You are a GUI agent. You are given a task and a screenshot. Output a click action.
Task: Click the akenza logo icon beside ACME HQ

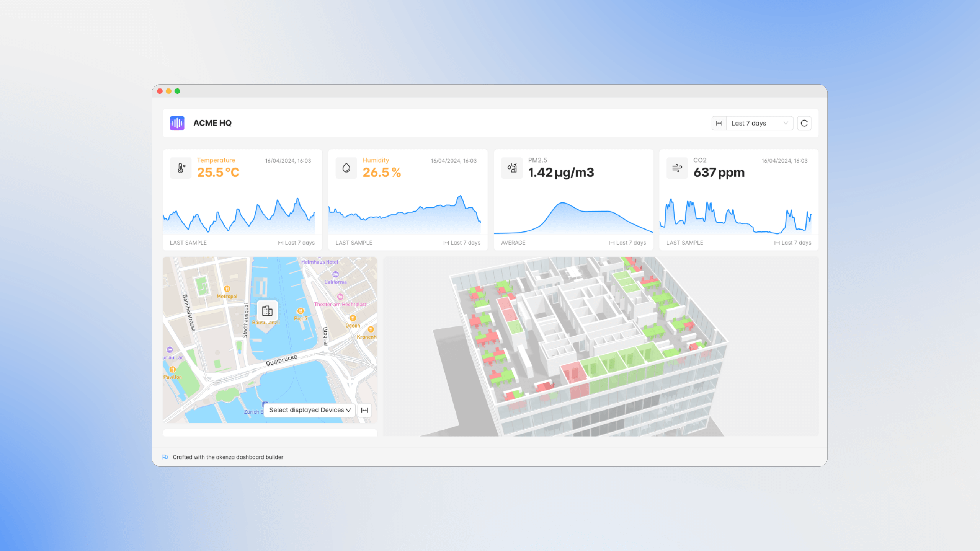tap(177, 123)
